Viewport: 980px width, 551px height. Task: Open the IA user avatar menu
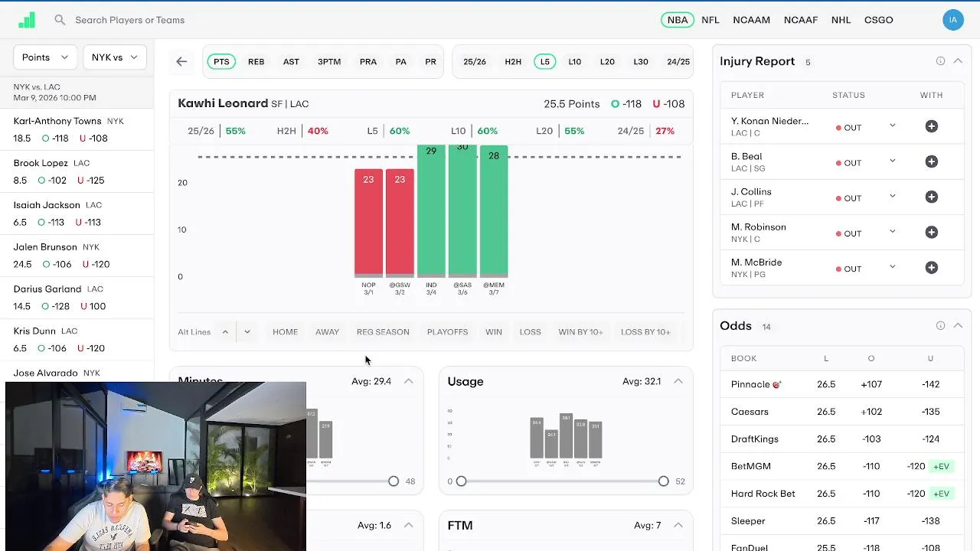pos(953,20)
